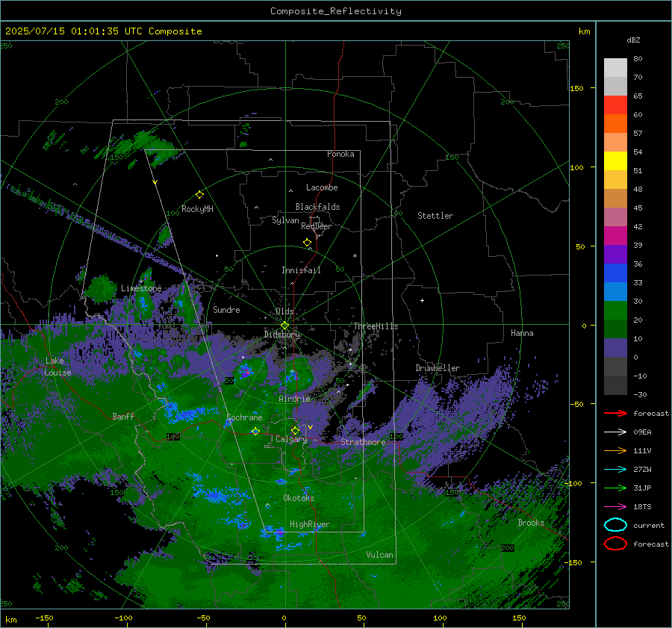Viewport: 672px width, 628px height.
Task: Click the Vulcan city label
Action: [x=379, y=555]
